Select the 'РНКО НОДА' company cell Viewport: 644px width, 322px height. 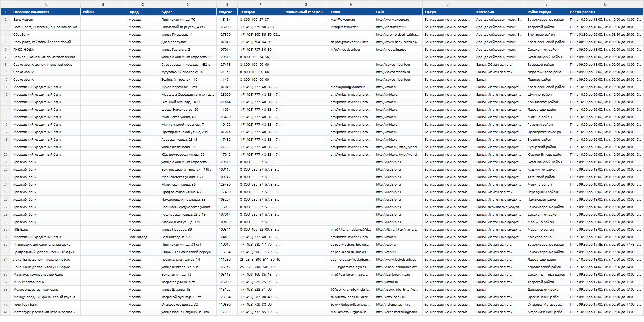(x=46, y=50)
